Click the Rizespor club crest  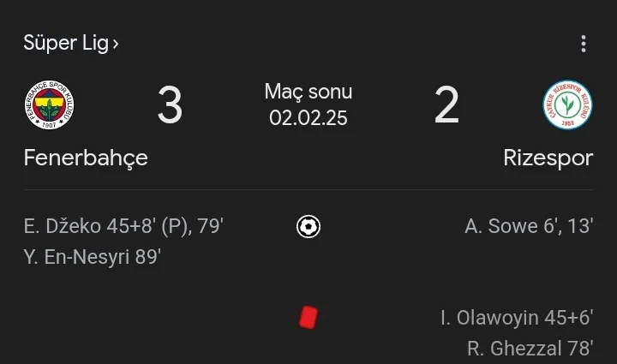pyautogui.click(x=566, y=106)
